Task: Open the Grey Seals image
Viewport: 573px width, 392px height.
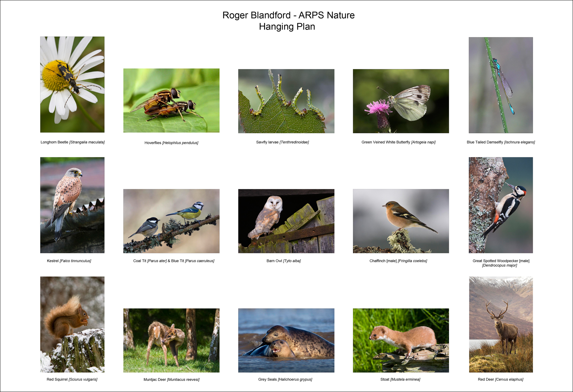Action: [286, 340]
